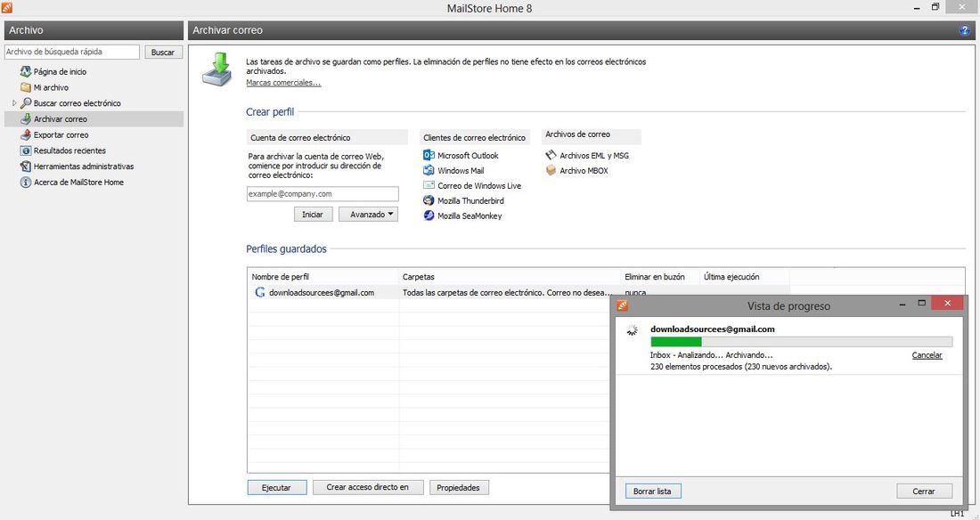Click the Microsoft Outlook icon

[x=429, y=155]
